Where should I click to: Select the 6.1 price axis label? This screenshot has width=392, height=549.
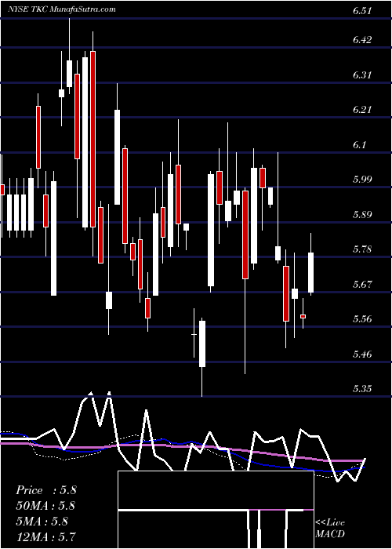(x=359, y=145)
